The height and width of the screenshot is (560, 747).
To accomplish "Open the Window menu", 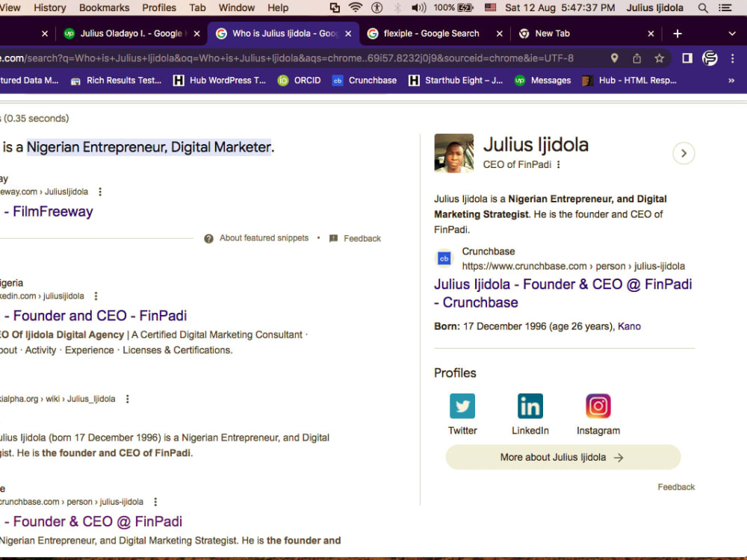I will (237, 7).
